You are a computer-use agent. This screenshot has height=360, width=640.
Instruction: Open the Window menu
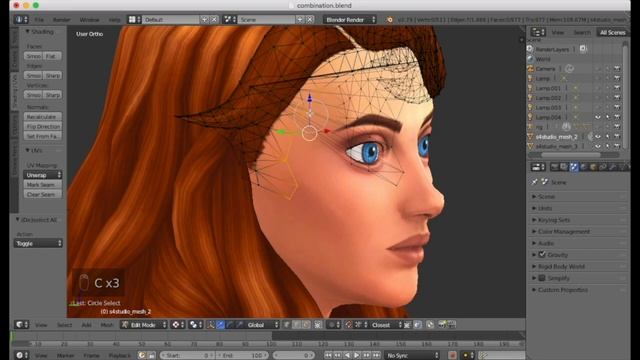point(89,19)
